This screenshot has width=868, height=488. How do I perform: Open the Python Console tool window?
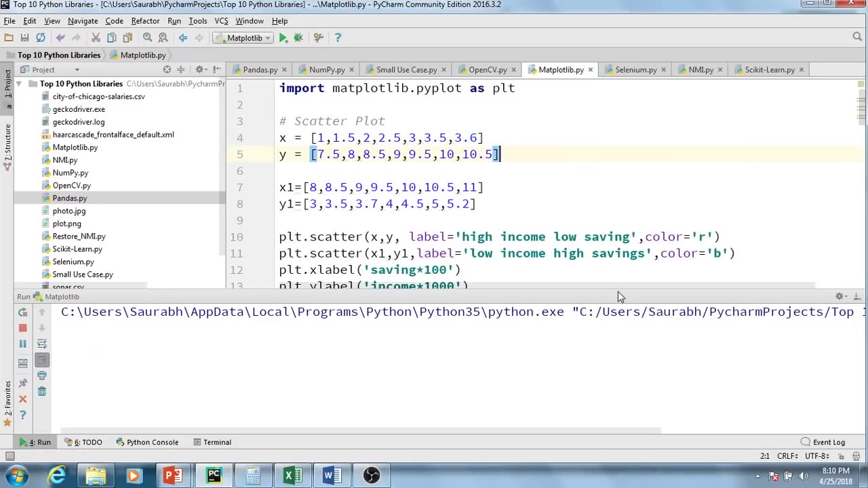click(x=147, y=443)
